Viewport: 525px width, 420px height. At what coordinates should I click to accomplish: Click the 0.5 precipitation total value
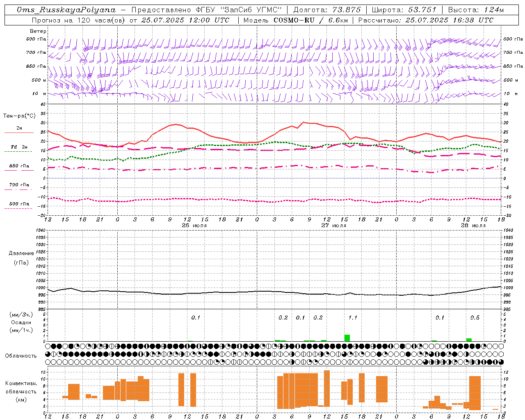(x=475, y=317)
